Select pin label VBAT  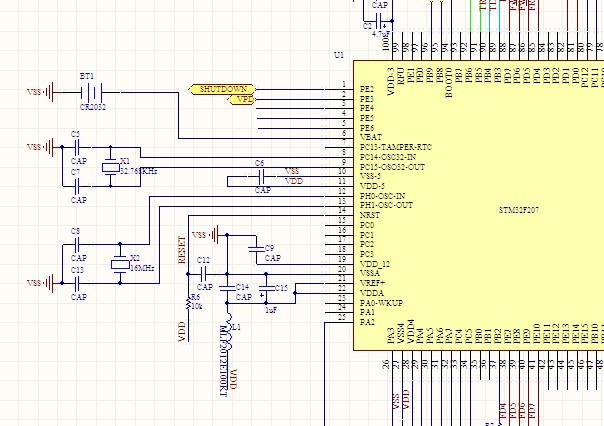(x=371, y=137)
